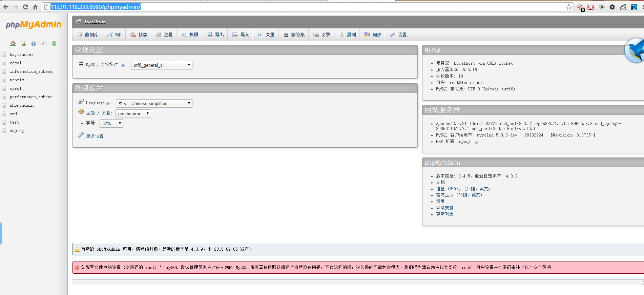
Task: Select the performance_schema database
Action: pyautogui.click(x=31, y=97)
